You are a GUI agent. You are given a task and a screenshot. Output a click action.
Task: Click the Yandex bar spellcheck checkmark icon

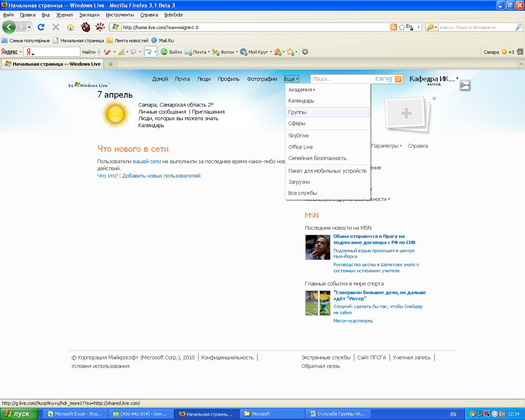tap(149, 52)
